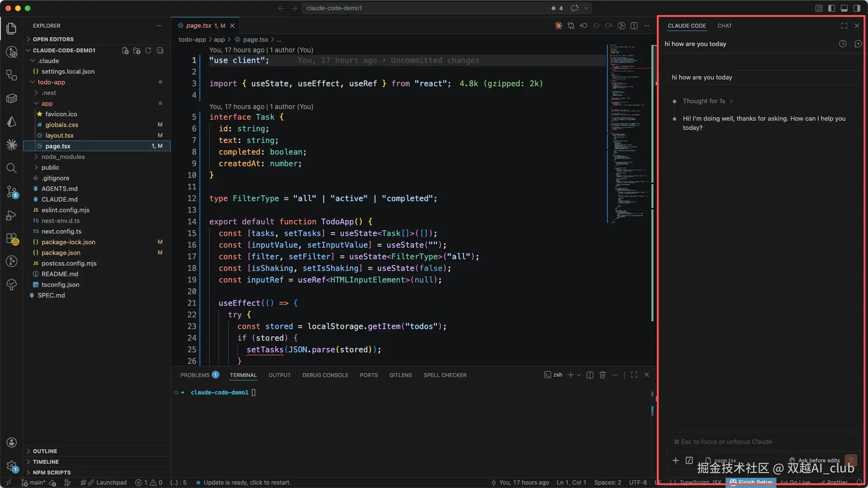Image resolution: width=868 pixels, height=488 pixels.
Task: Click the slash command icon in Claude input
Action: pyautogui.click(x=689, y=460)
